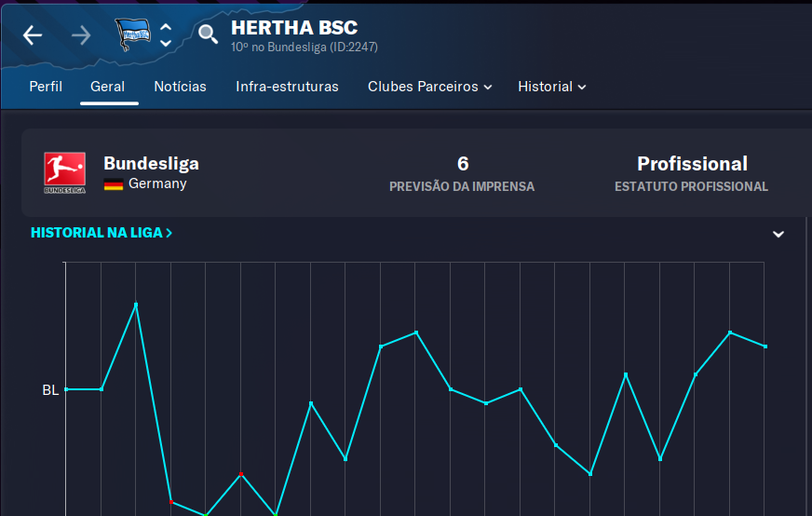The image size is (812, 516).
Task: Click the Estatuto Profissional label
Action: [691, 186]
